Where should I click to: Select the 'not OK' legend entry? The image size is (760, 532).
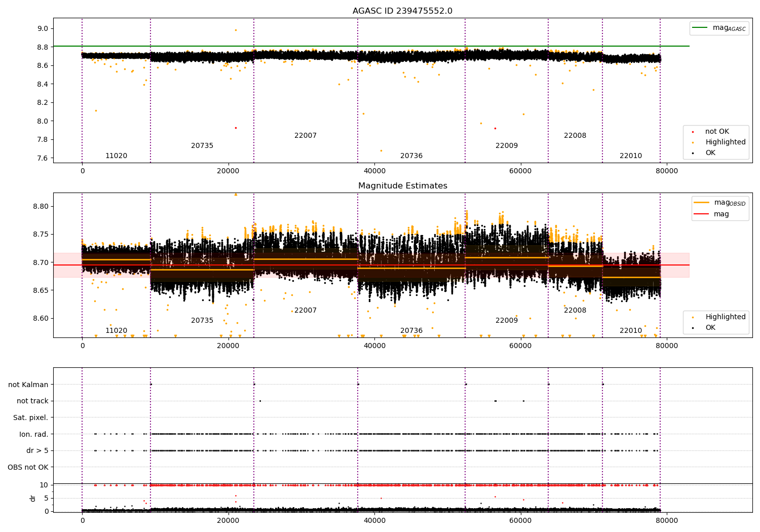[717, 132]
